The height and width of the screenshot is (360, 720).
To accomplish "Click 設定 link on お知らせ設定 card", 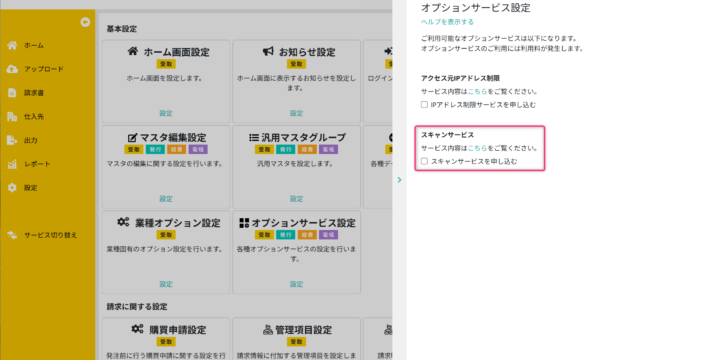I will pos(296,113).
